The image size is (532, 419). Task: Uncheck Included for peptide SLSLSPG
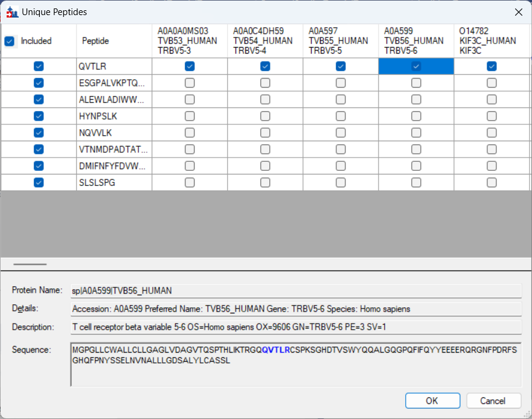coord(39,182)
